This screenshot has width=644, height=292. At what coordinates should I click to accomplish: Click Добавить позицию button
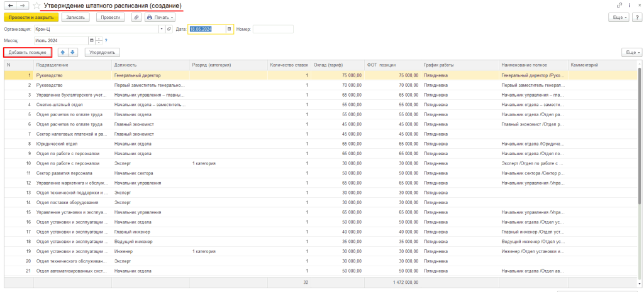pos(27,53)
